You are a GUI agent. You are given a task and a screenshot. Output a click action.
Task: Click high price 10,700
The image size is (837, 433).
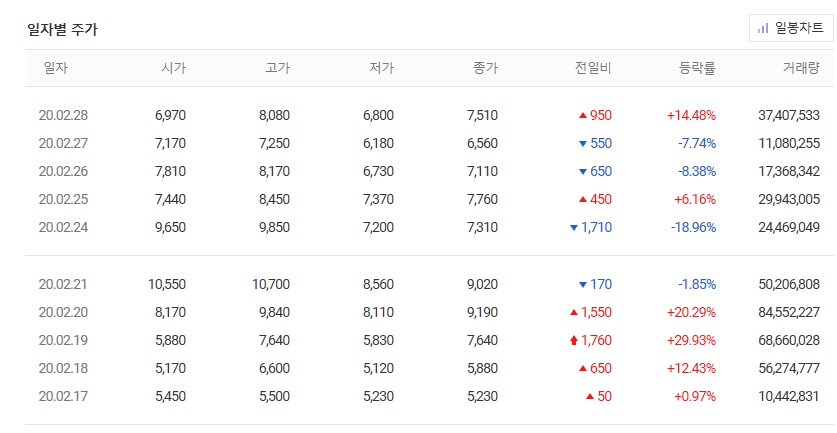(x=271, y=284)
